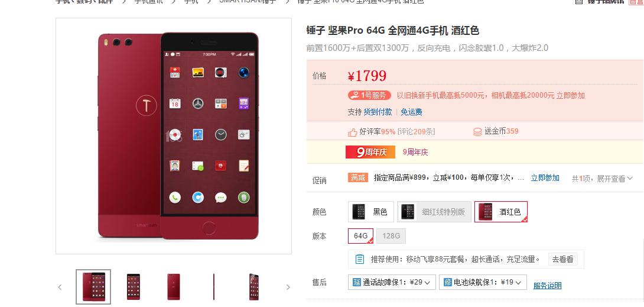The width and height of the screenshot is (644, 307).
Task: Select the 细红线特别版 color option
Action: (x=434, y=212)
